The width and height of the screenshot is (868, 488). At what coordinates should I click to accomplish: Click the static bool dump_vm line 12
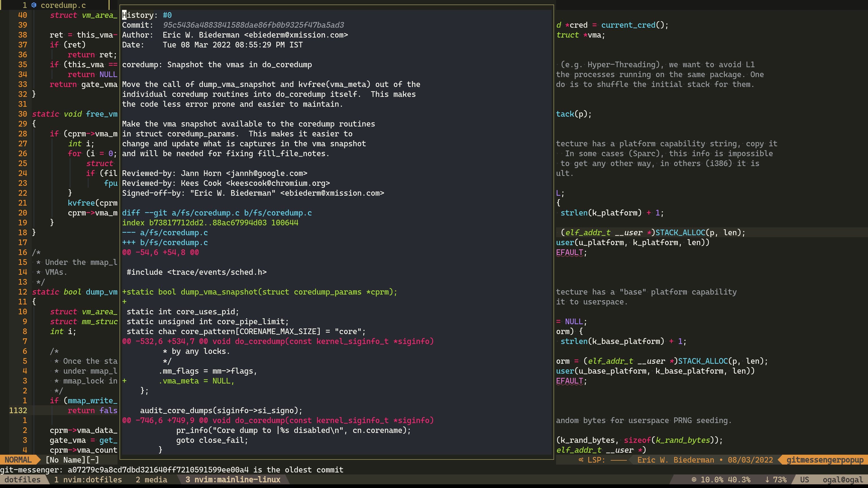75,292
